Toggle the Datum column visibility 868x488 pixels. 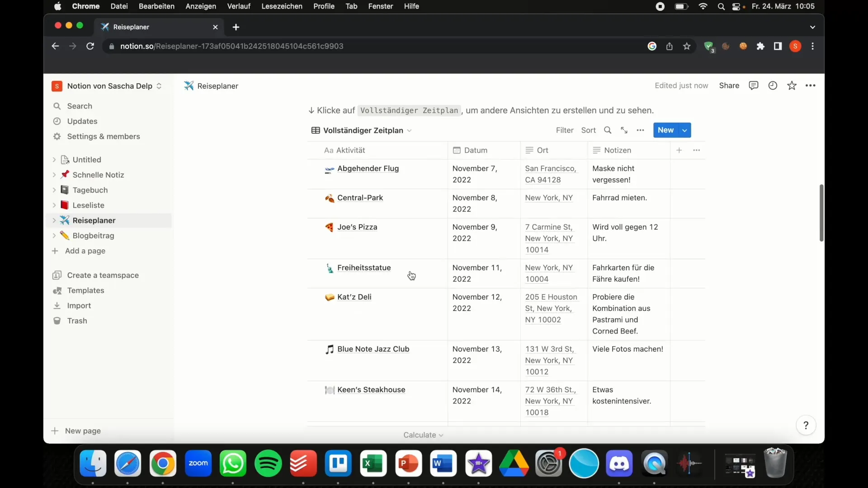[x=475, y=150]
